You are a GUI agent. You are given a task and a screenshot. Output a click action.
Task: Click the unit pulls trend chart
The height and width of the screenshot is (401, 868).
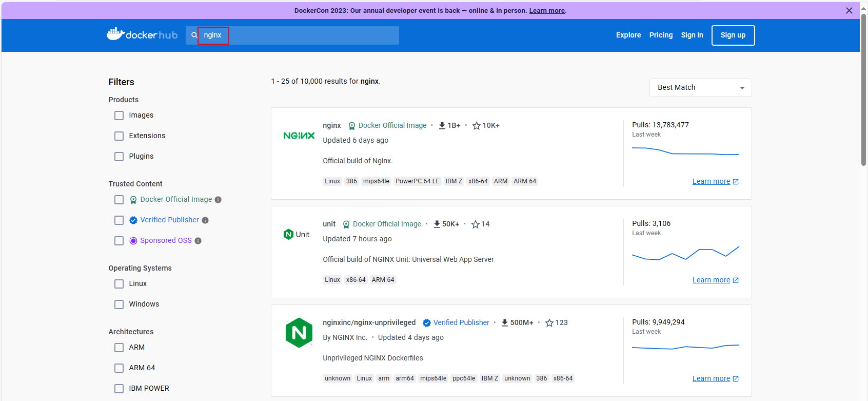tap(685, 253)
